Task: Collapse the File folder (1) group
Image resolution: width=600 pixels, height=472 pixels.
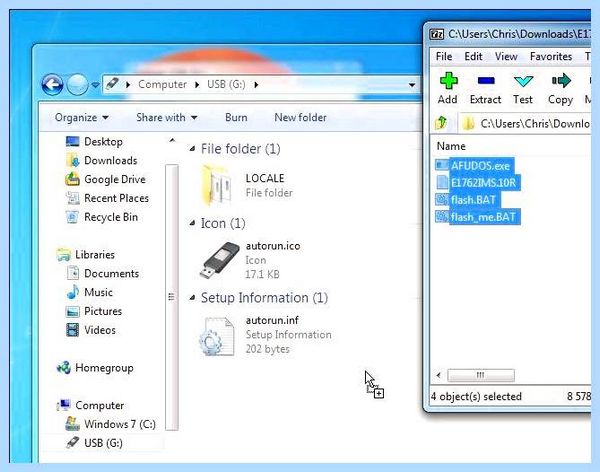Action: 192,149
